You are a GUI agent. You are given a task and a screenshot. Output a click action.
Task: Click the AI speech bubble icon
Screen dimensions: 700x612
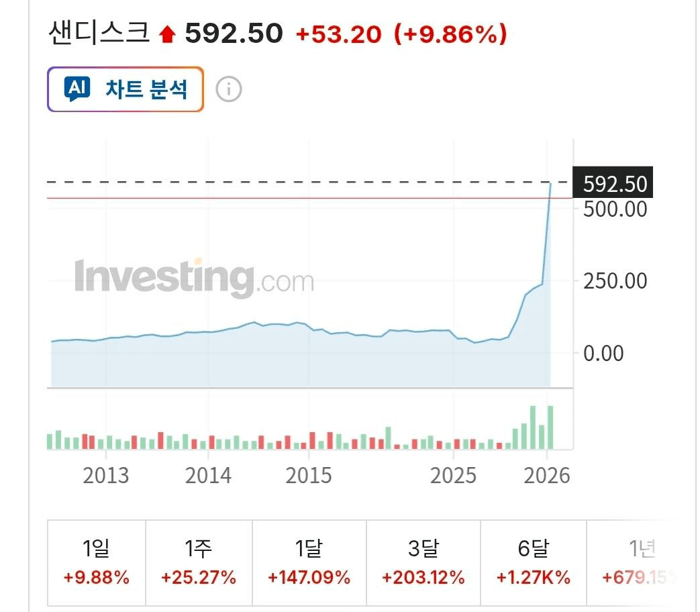click(x=77, y=89)
